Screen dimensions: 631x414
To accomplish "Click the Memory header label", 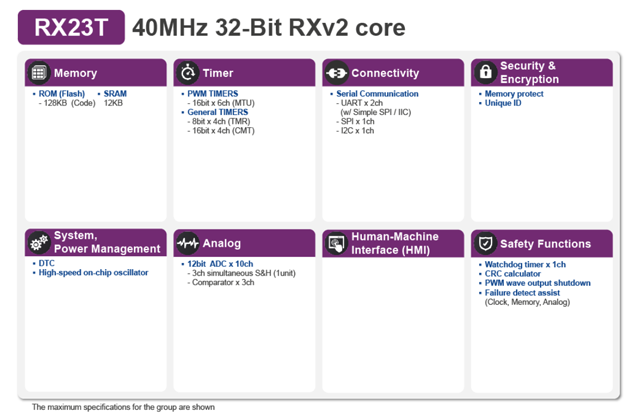I will 75,73.
